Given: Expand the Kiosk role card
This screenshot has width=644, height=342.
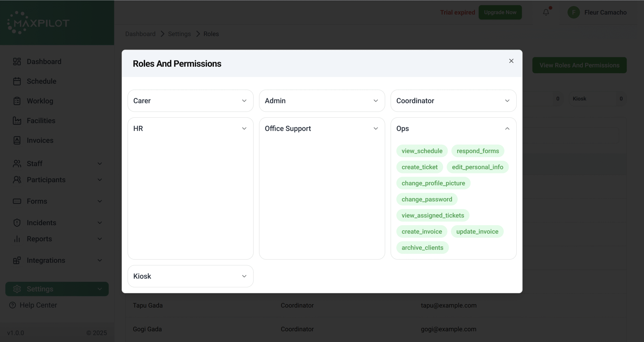Looking at the screenshot, I should point(244,276).
